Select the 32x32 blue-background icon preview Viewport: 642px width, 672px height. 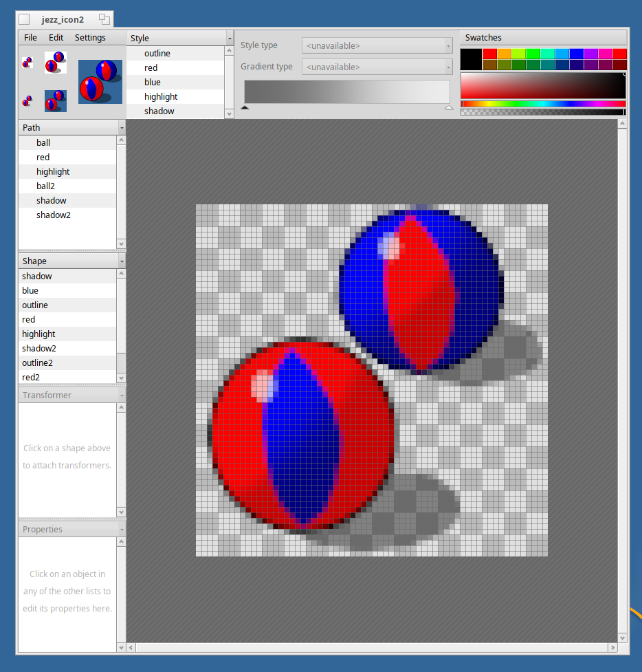pyautogui.click(x=55, y=100)
